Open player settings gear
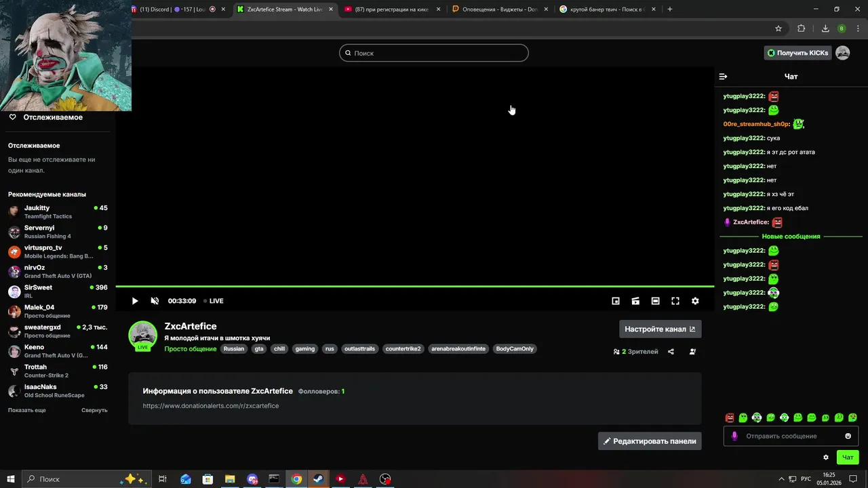This screenshot has width=868, height=488. [x=695, y=301]
